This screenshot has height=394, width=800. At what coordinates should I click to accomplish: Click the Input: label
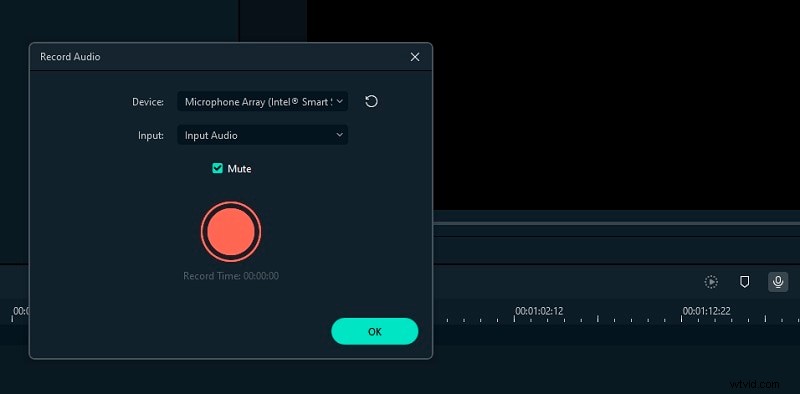(x=151, y=135)
